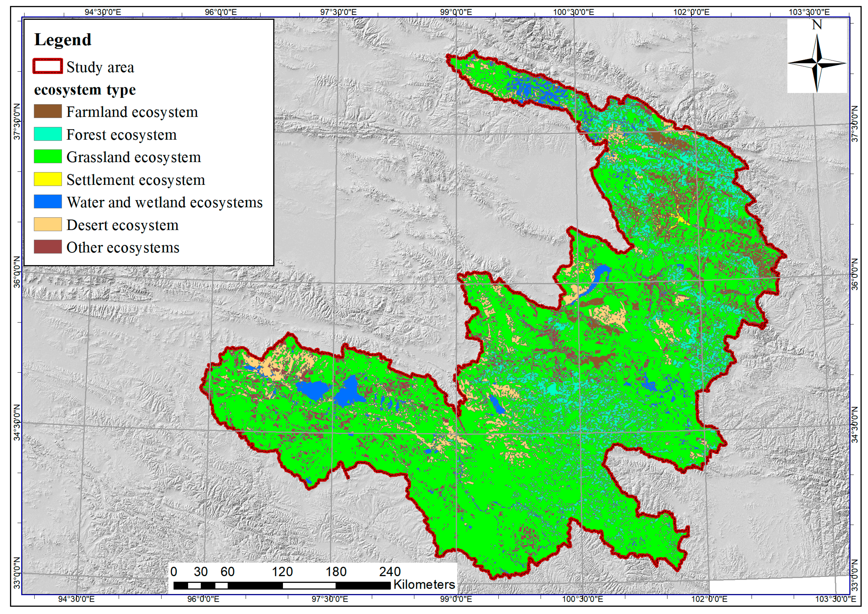
Task: Click the Grassland ecosystem green swatch
Action: (x=48, y=156)
